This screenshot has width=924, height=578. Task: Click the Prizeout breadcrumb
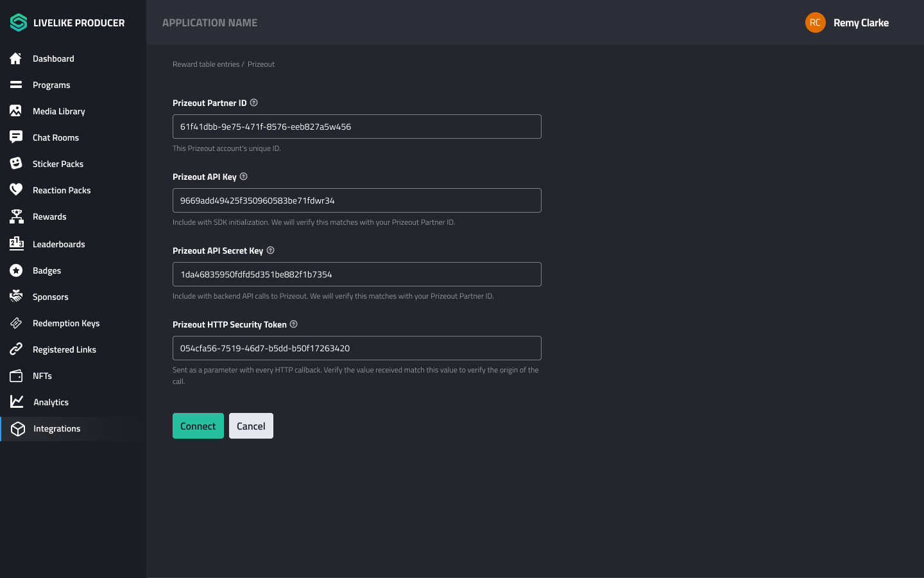pyautogui.click(x=261, y=64)
